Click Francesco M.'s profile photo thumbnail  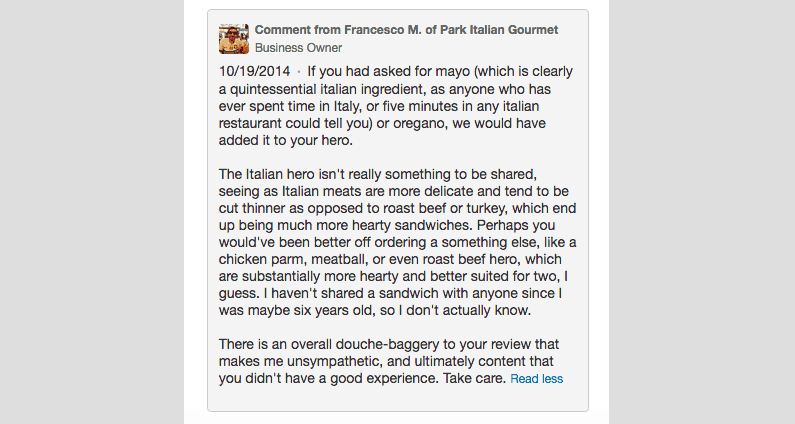tap(234, 39)
